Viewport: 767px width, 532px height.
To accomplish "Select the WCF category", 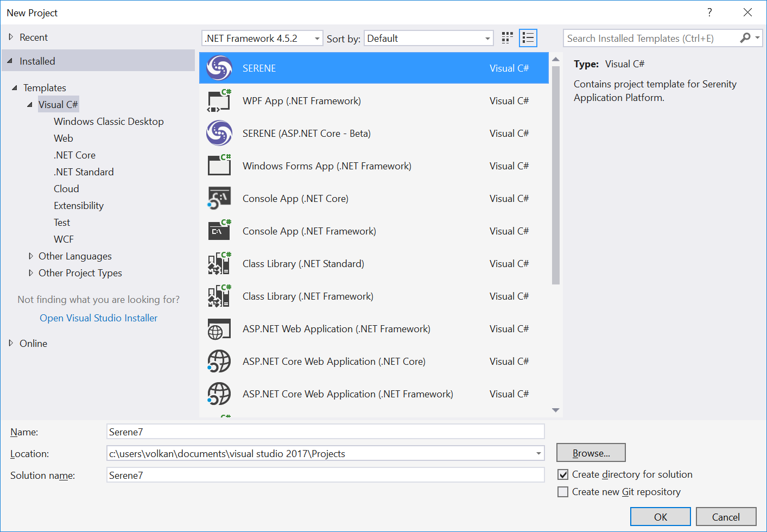I will pos(64,239).
